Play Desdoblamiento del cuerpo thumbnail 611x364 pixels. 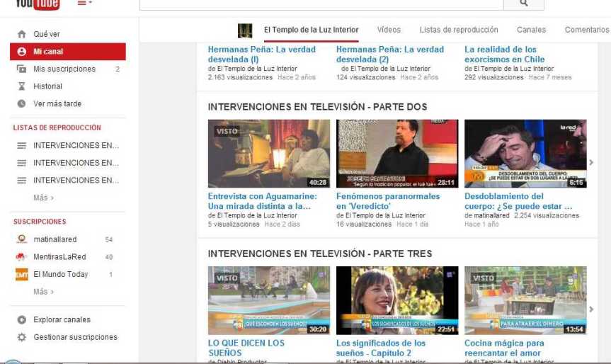tap(525, 154)
